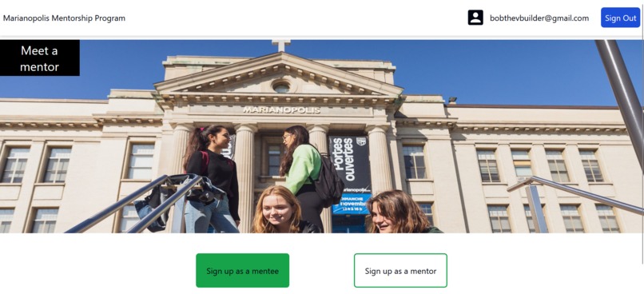
Task: Sign out using the blue button
Action: (620, 18)
